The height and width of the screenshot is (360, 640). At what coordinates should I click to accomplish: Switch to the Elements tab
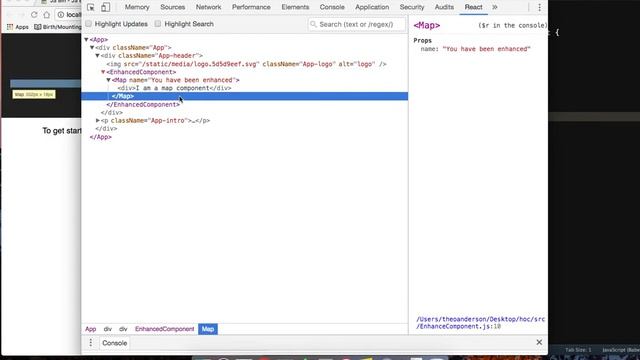point(295,7)
